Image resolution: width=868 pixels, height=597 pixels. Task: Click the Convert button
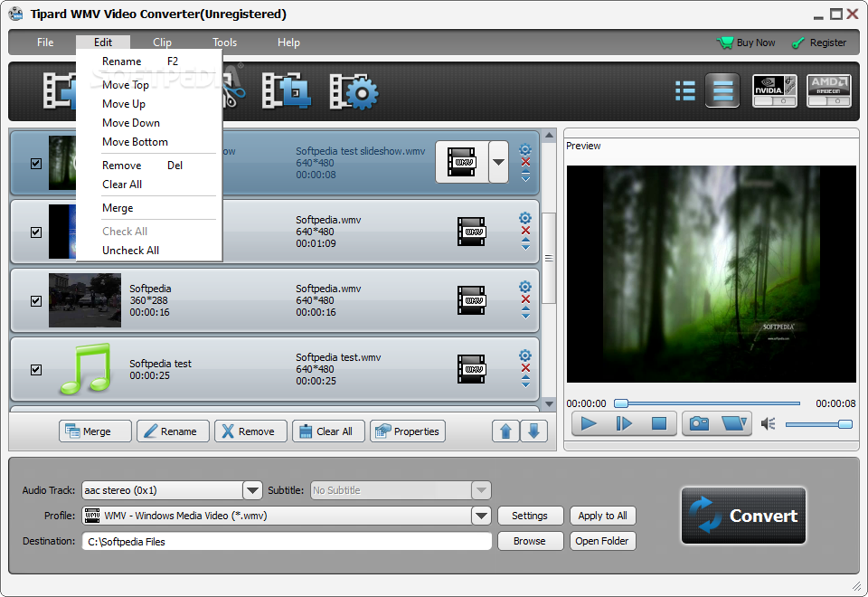pos(743,516)
